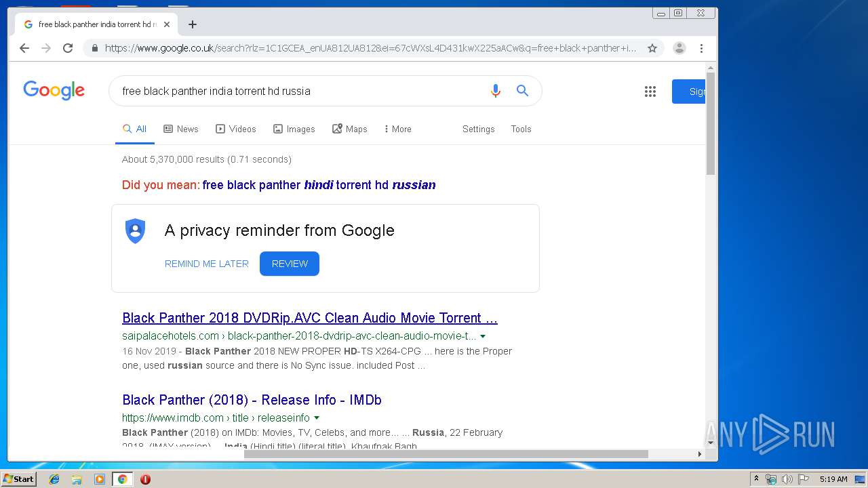
Task: Click the Chrome address bar URL
Action: [370, 48]
